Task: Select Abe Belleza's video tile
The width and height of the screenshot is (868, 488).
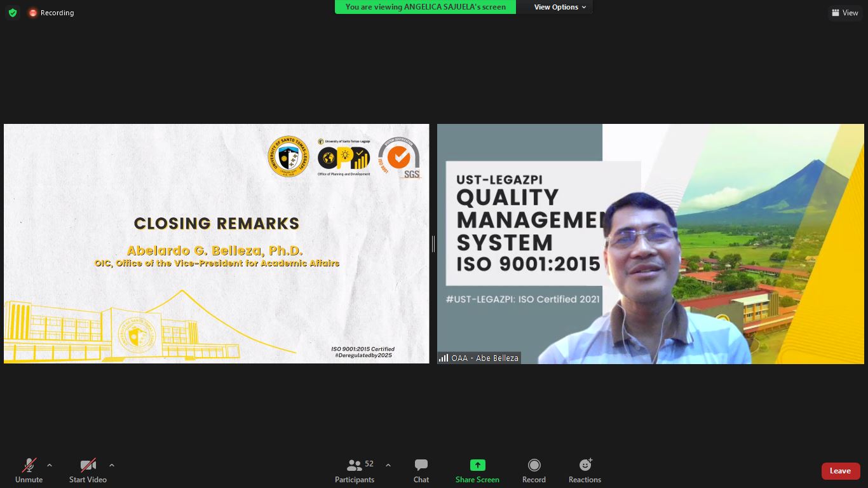Action: pyautogui.click(x=650, y=243)
